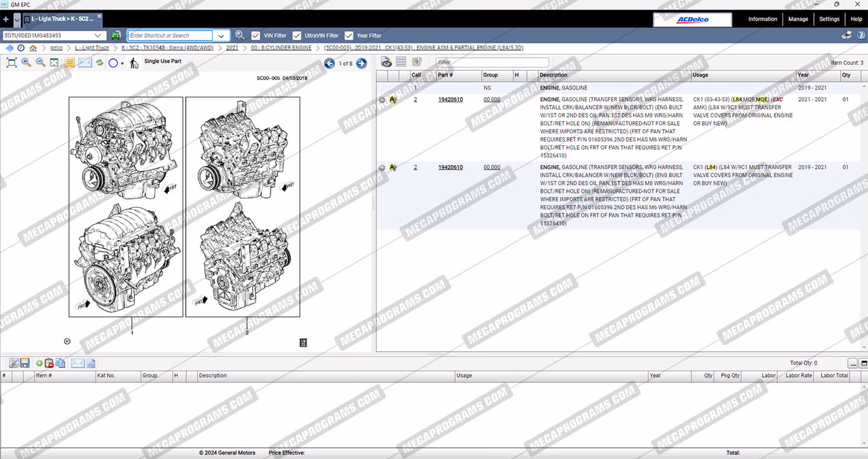The image size is (868, 459).
Task: Go to next illustration page arrow
Action: (x=361, y=63)
